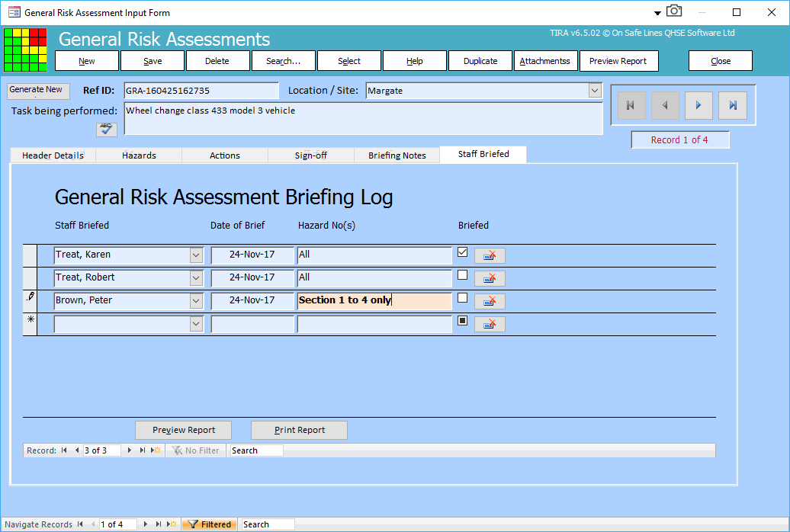Click the Duplicate button

coord(480,61)
